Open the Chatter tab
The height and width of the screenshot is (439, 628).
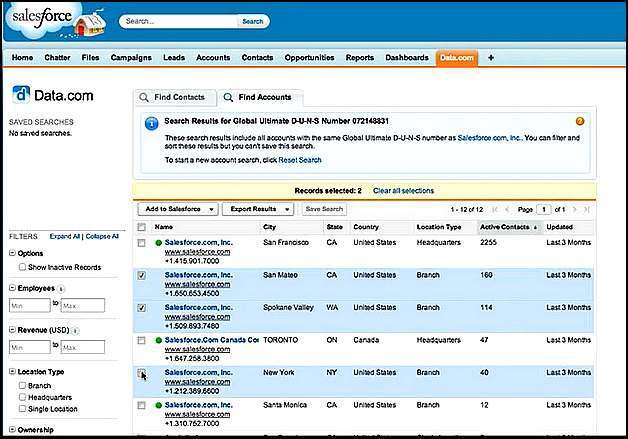point(57,58)
